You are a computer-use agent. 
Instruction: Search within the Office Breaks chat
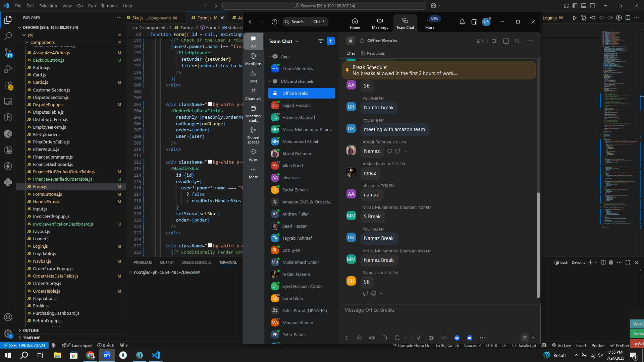pos(517,41)
